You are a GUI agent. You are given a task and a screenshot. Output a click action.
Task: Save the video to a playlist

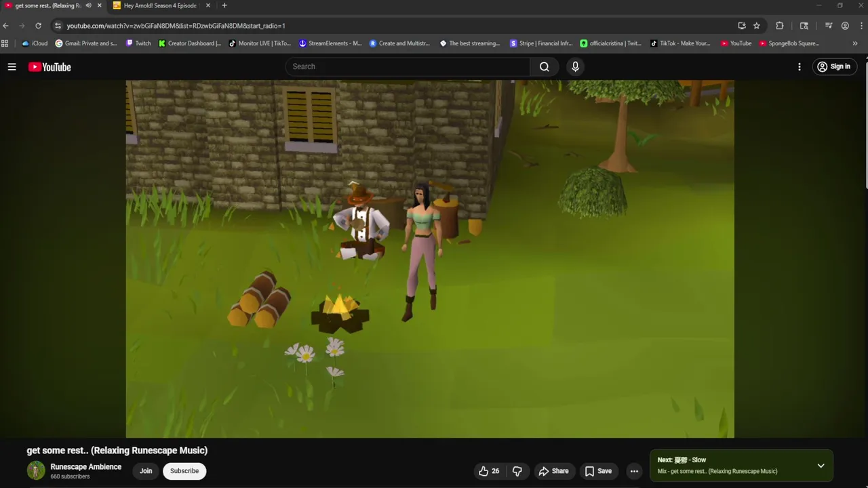[x=598, y=471]
